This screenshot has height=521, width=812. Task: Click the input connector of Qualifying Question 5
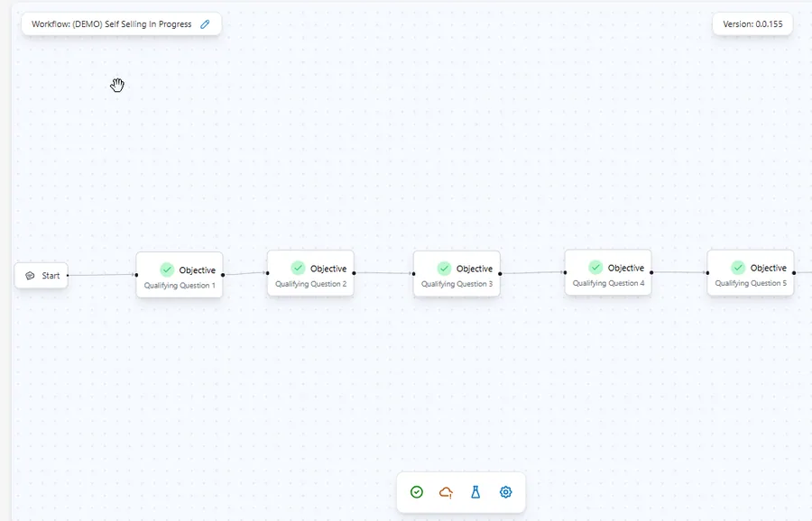pyautogui.click(x=707, y=272)
